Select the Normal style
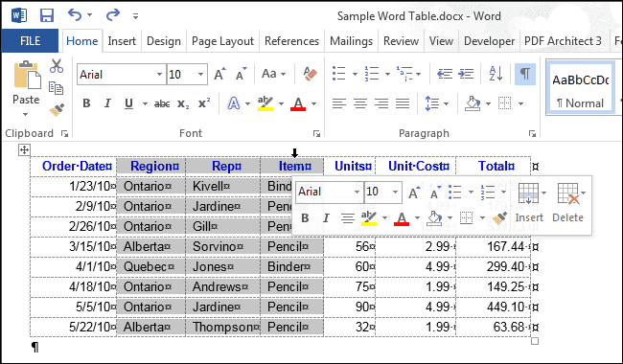 pyautogui.click(x=581, y=88)
